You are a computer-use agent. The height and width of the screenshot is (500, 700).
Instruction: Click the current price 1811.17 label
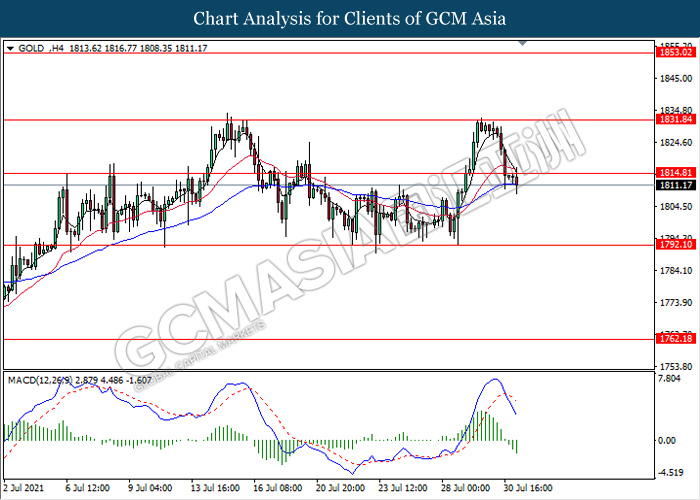(676, 185)
